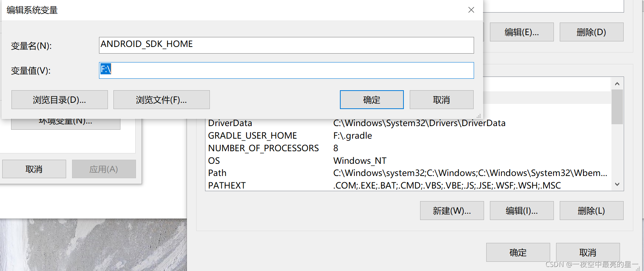644x271 pixels.
Task: Click 编辑(E)... for user variables
Action: [x=522, y=32]
